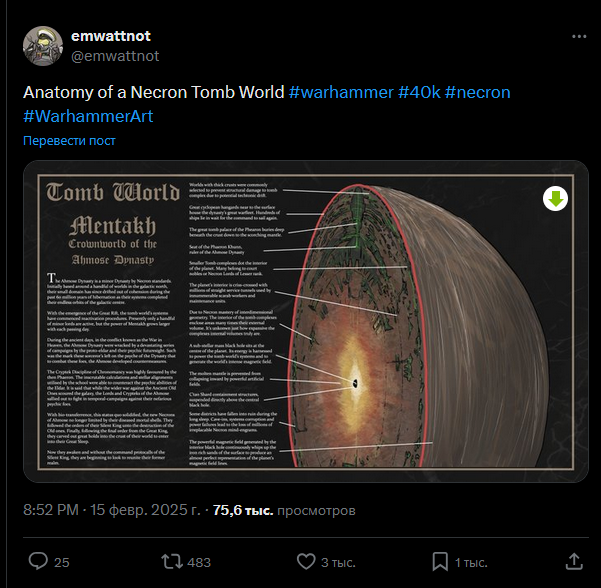
Task: Repost using the retweet arrows icon
Action: tap(171, 562)
